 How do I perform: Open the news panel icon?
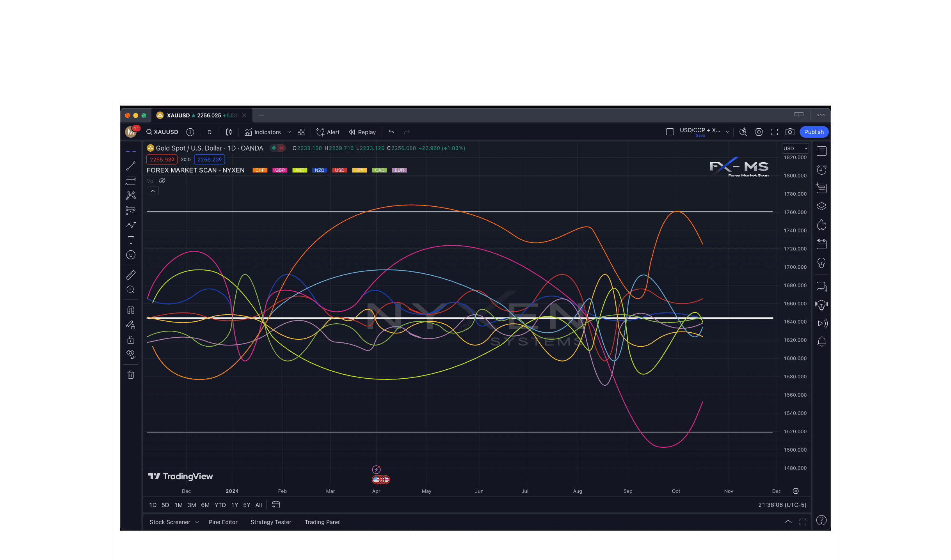coord(821,188)
